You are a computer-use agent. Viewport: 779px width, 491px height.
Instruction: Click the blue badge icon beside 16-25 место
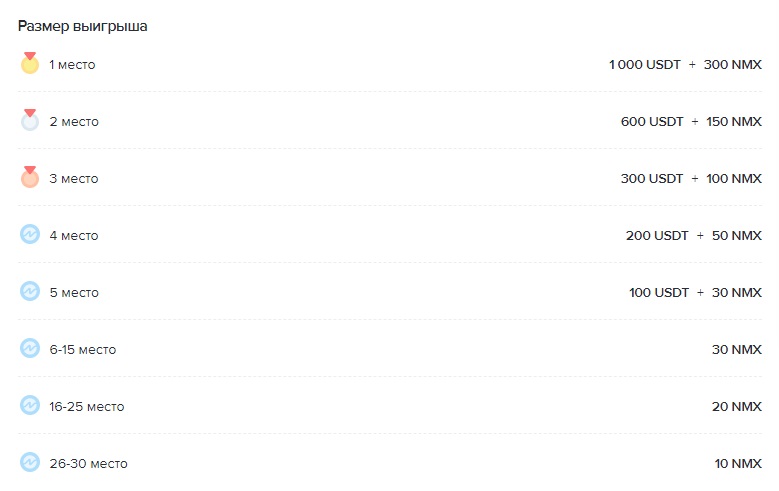coord(30,406)
